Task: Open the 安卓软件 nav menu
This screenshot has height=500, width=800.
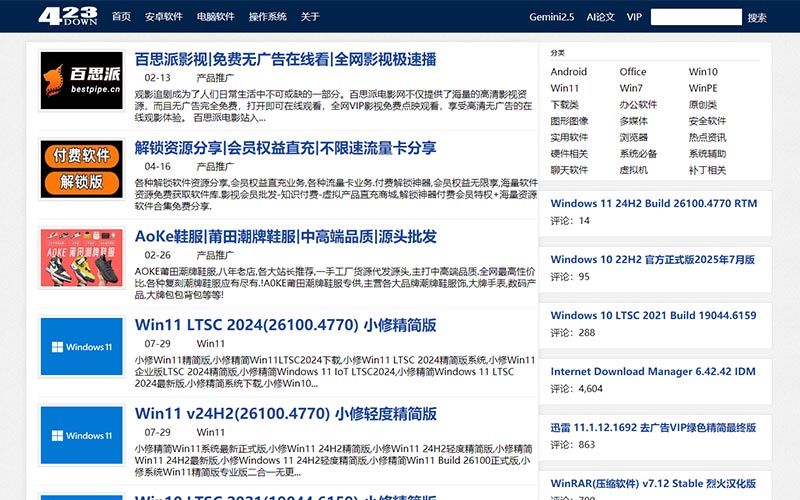Action: pyautogui.click(x=164, y=17)
